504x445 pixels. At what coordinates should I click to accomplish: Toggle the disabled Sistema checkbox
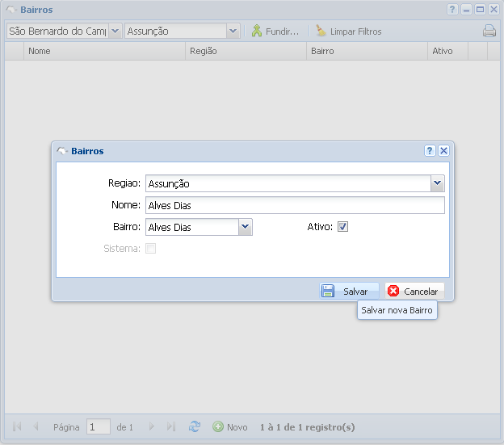click(x=150, y=249)
